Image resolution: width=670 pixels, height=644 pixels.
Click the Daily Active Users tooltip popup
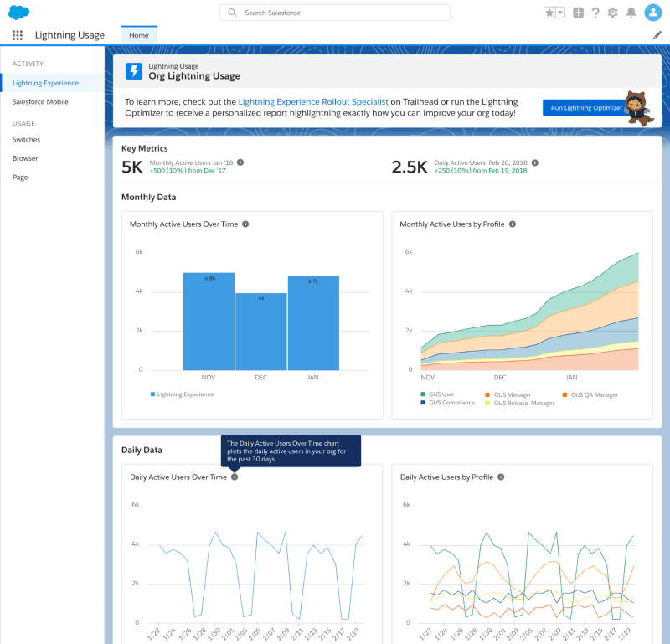point(291,451)
